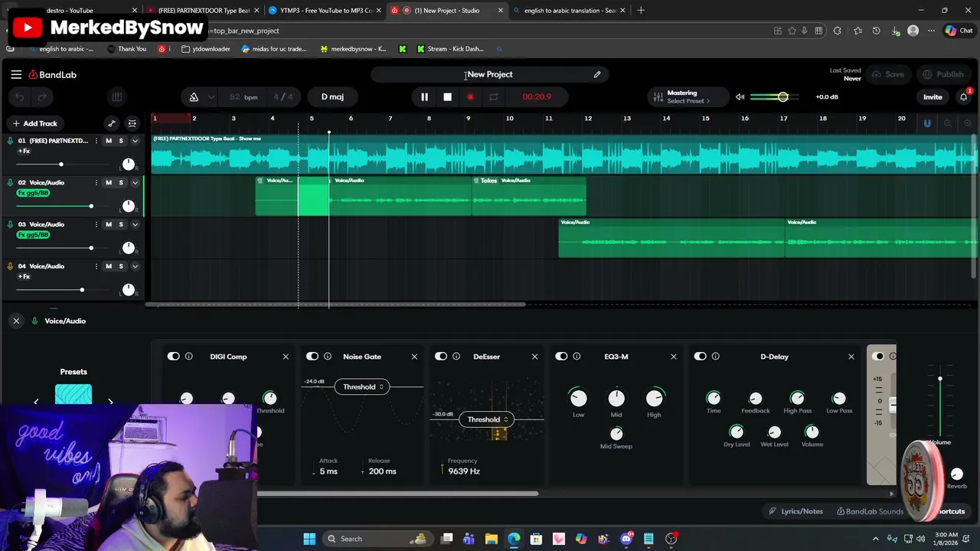Pause playback with the pause button
Image resolution: width=980 pixels, height=551 pixels.
424,97
